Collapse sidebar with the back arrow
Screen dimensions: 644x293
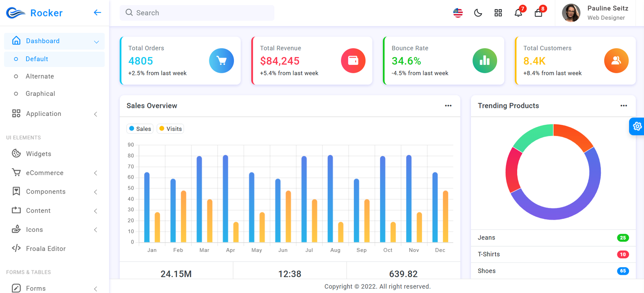[97, 12]
